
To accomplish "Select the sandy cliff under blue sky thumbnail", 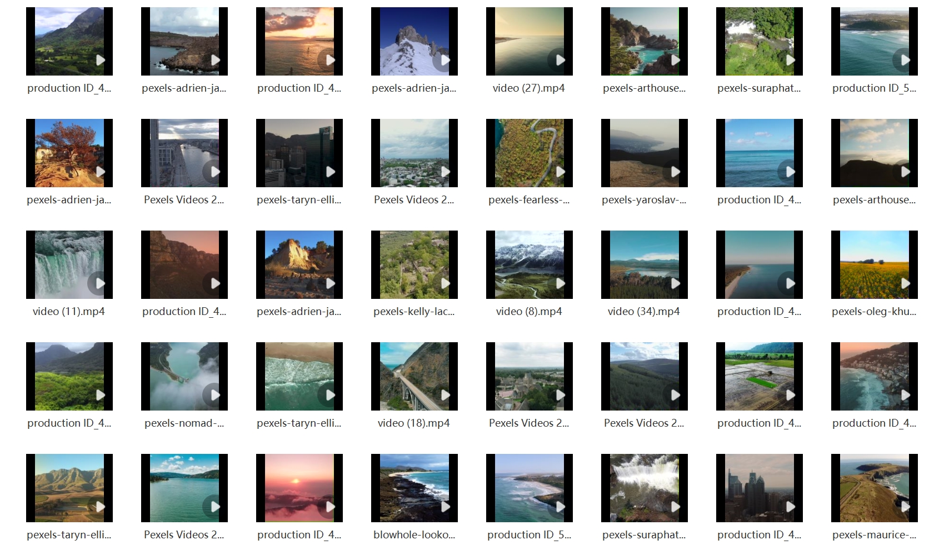I will [299, 264].
